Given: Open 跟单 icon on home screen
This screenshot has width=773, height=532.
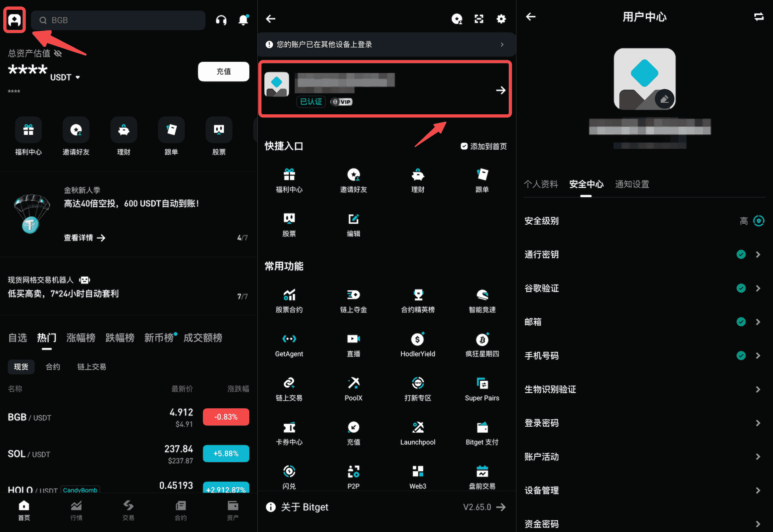Looking at the screenshot, I should tap(171, 130).
